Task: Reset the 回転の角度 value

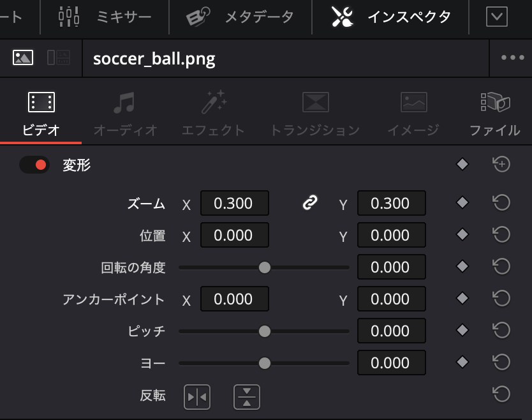Action: point(502,267)
